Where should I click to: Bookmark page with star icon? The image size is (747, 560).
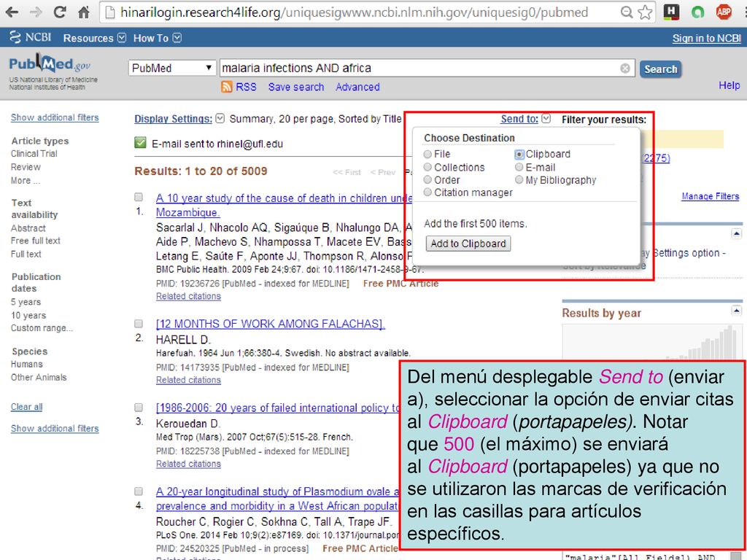[x=645, y=12]
